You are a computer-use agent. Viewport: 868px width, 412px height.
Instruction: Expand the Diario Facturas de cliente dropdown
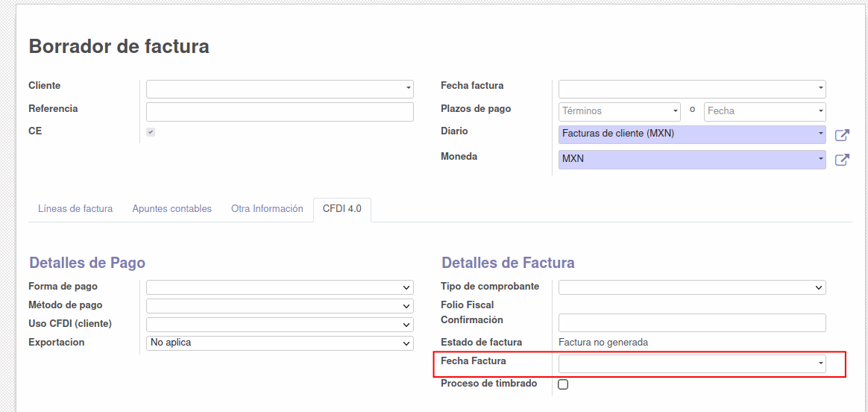coord(692,134)
